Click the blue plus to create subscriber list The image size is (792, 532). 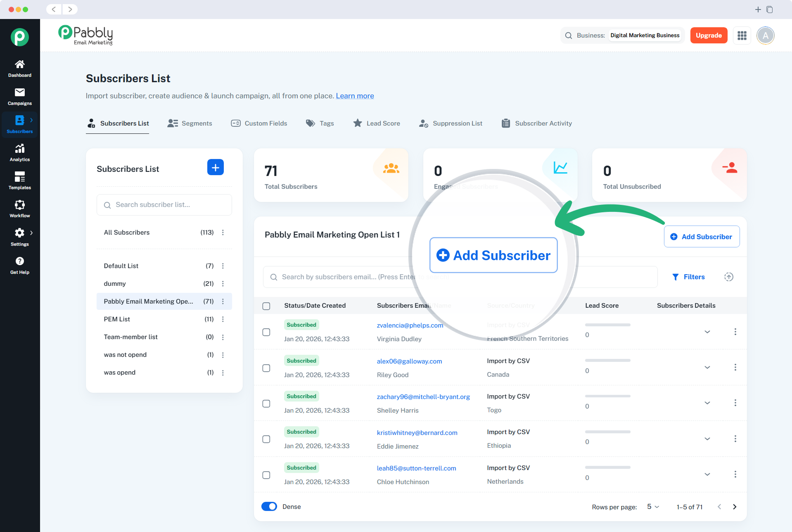tap(216, 167)
